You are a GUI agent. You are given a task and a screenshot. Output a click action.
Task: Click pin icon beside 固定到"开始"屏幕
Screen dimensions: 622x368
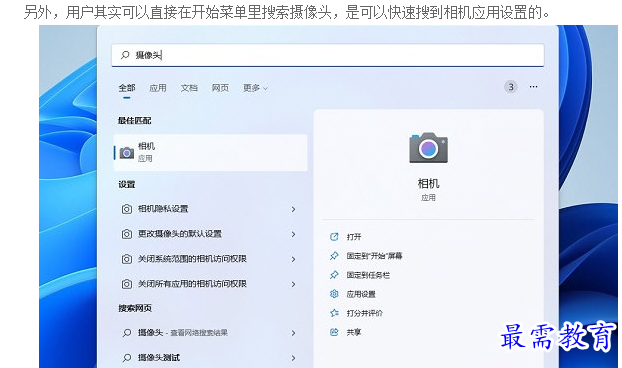tap(334, 256)
